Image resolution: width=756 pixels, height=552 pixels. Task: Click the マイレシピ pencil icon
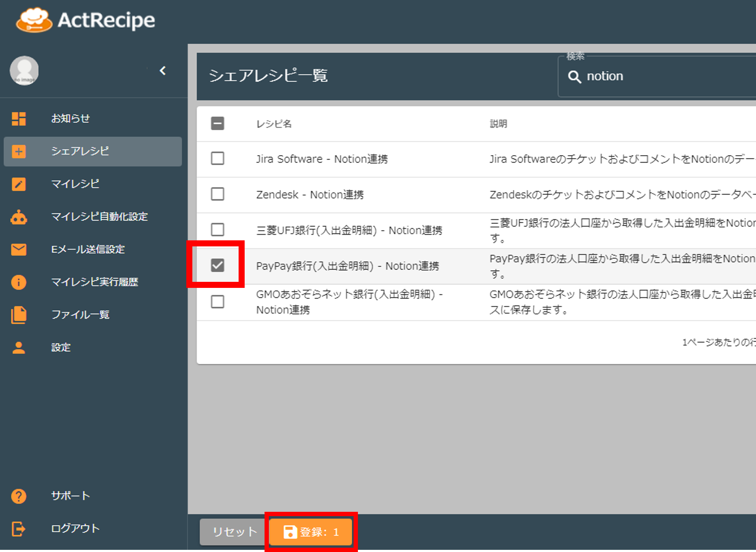(19, 184)
